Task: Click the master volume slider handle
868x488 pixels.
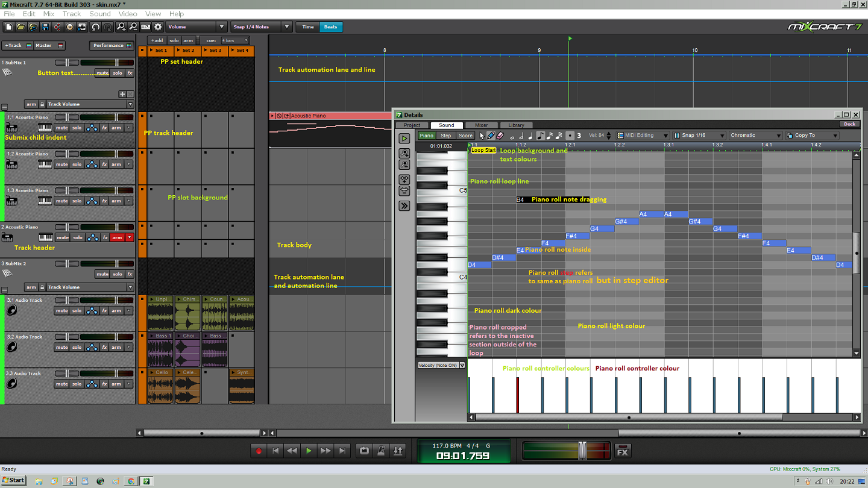Action: [582, 451]
